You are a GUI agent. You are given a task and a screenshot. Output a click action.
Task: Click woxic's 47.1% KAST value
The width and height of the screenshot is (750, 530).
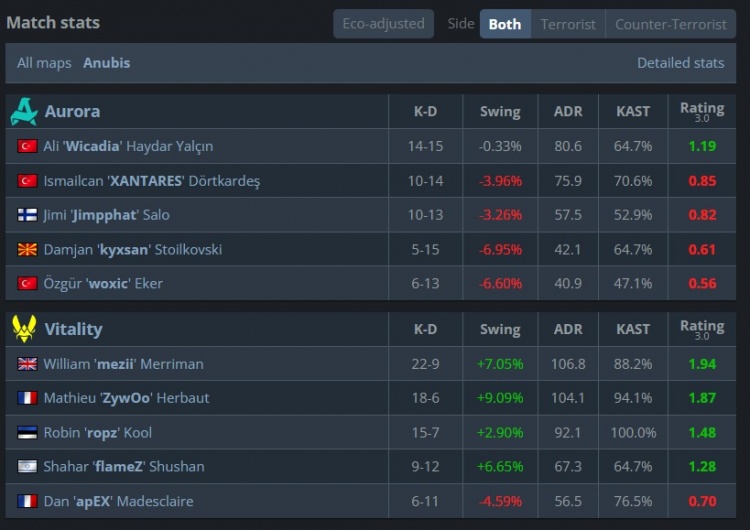[633, 283]
